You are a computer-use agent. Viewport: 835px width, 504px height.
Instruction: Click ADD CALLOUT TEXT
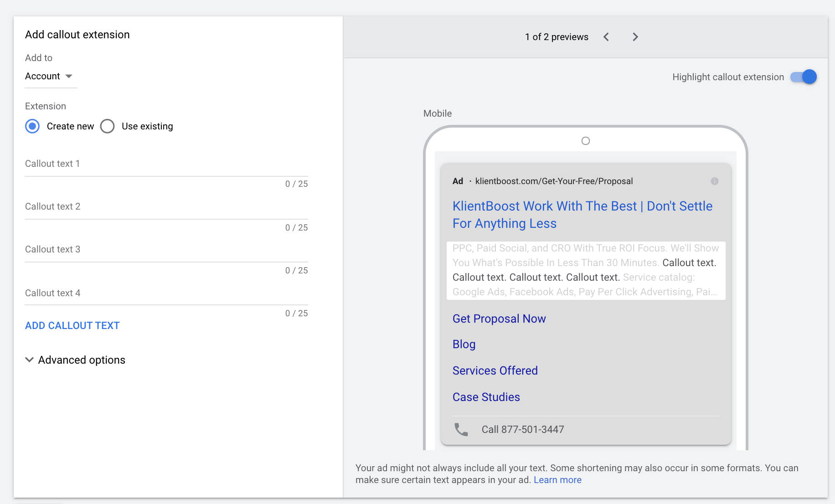tap(72, 325)
